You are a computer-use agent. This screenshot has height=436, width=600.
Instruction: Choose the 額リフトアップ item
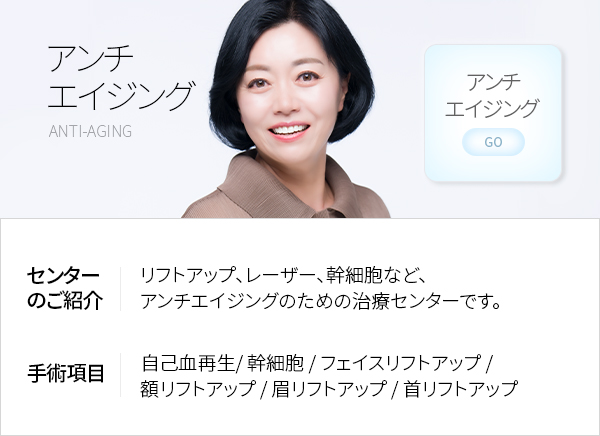[x=198, y=389]
